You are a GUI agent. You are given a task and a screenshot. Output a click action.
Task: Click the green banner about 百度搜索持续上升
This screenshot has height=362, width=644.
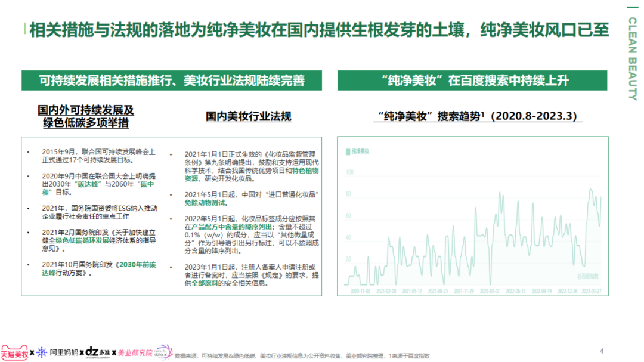pyautogui.click(x=472, y=81)
